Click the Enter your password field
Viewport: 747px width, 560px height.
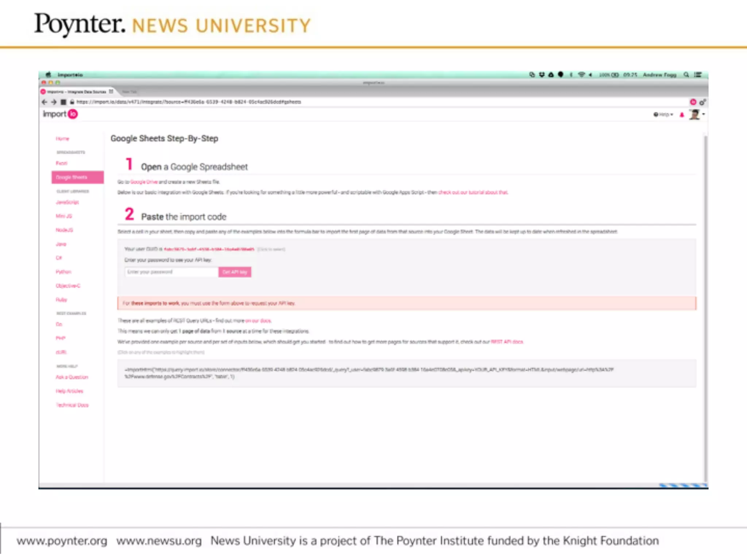171,272
